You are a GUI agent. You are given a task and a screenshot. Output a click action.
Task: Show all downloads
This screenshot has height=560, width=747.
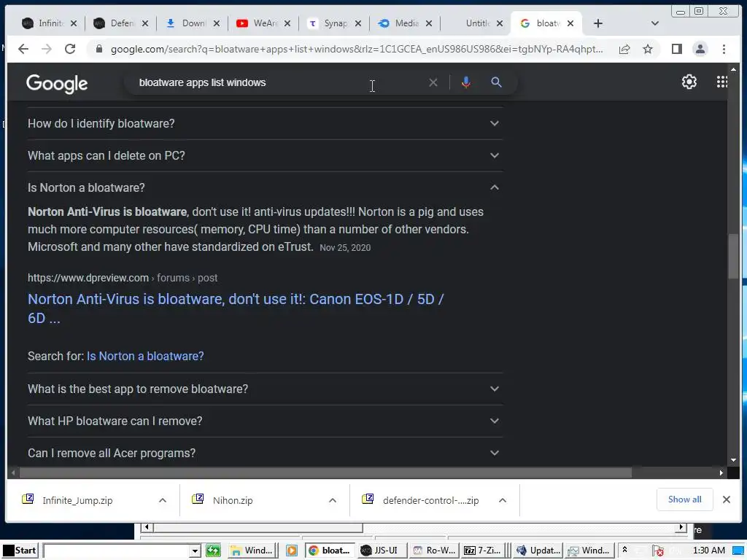tap(684, 499)
